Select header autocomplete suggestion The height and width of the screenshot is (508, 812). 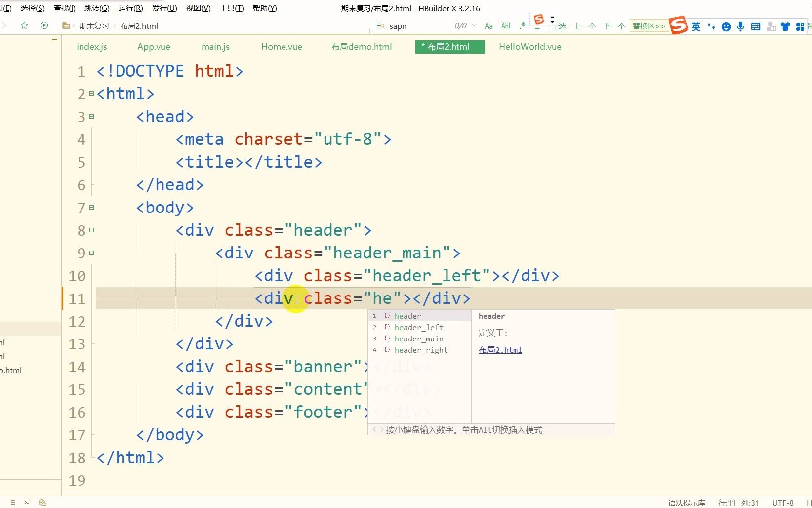coord(419,316)
